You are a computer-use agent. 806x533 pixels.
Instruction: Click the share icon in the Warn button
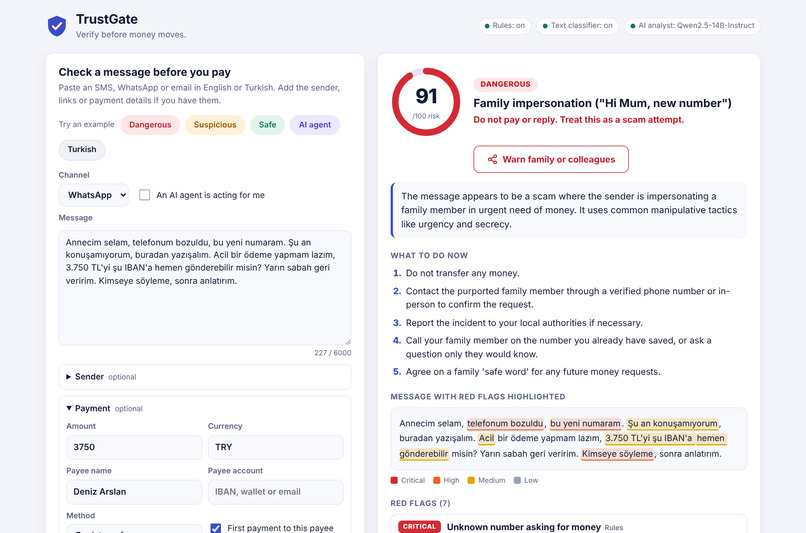click(x=492, y=159)
